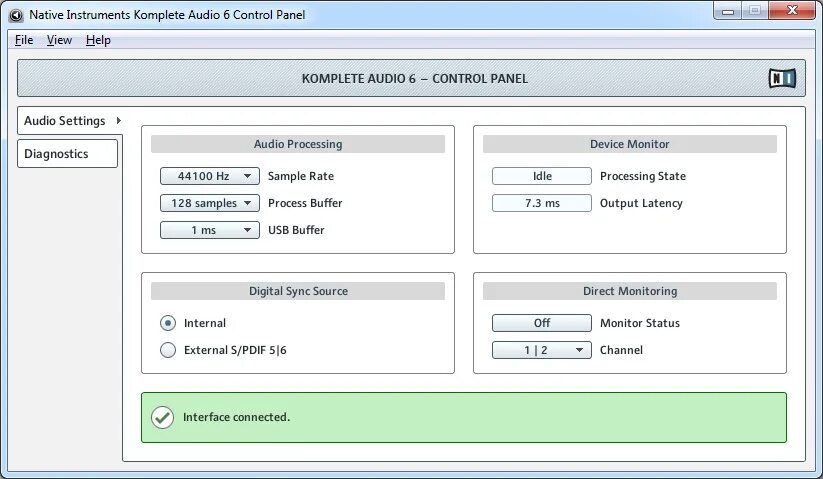
Task: Click the Monitor Status label
Action: tap(640, 323)
